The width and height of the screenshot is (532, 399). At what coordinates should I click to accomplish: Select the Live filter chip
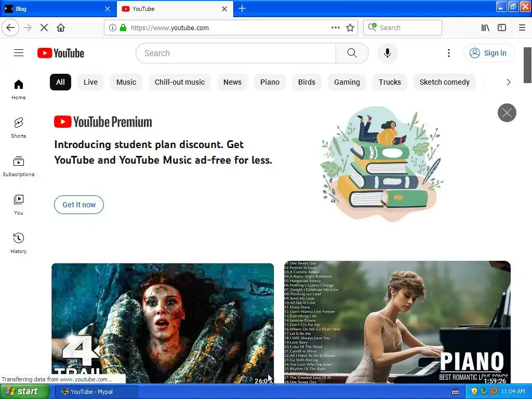[90, 82]
